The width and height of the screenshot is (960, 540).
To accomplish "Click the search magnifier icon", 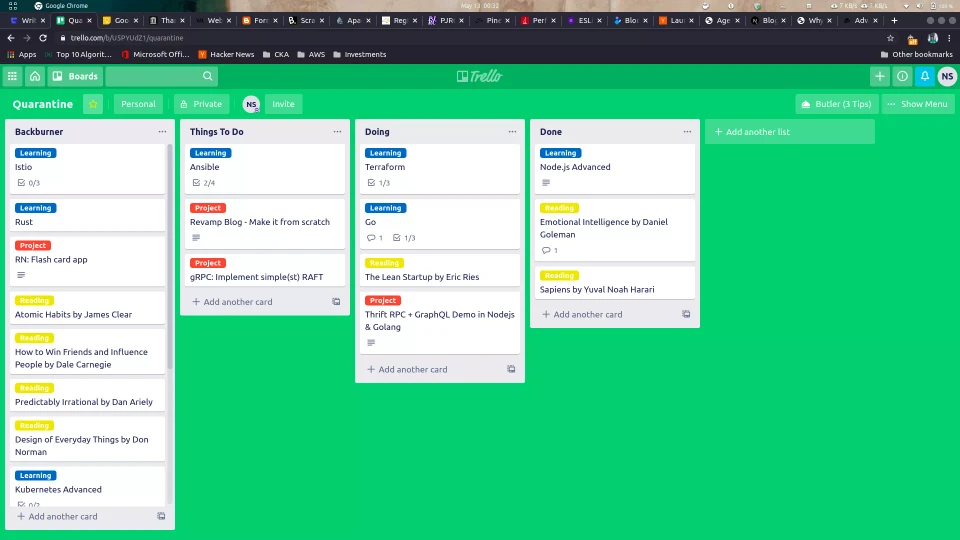I will coord(208,77).
